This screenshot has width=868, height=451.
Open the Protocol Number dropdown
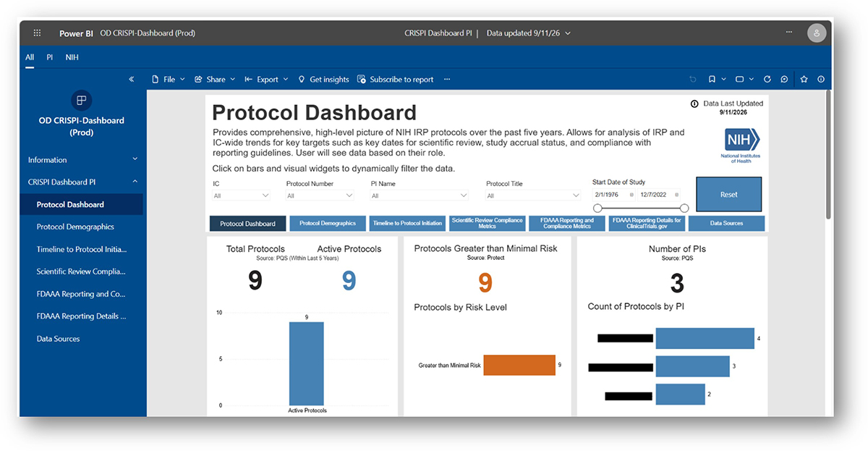pos(320,195)
